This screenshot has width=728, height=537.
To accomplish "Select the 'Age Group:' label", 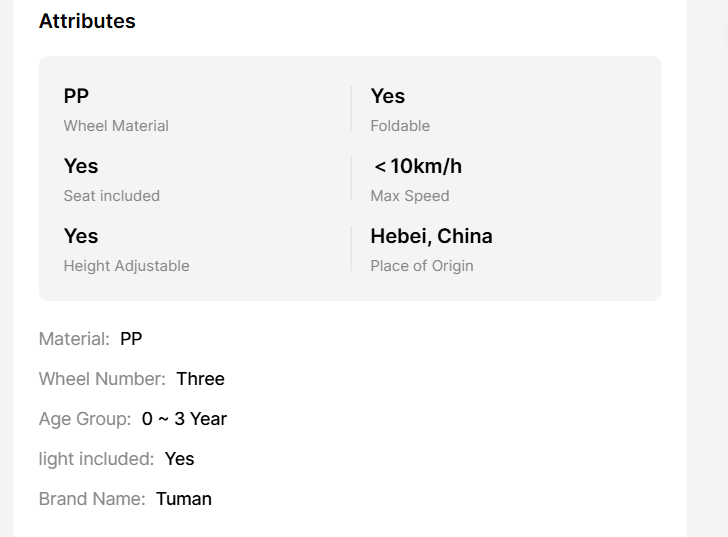I will coord(85,419).
